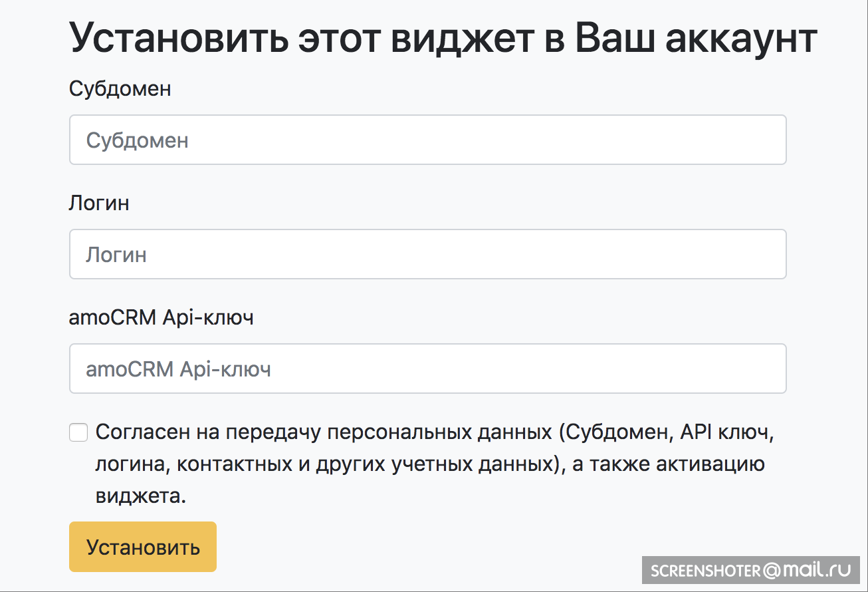Focus the Субдомен input field

(428, 140)
